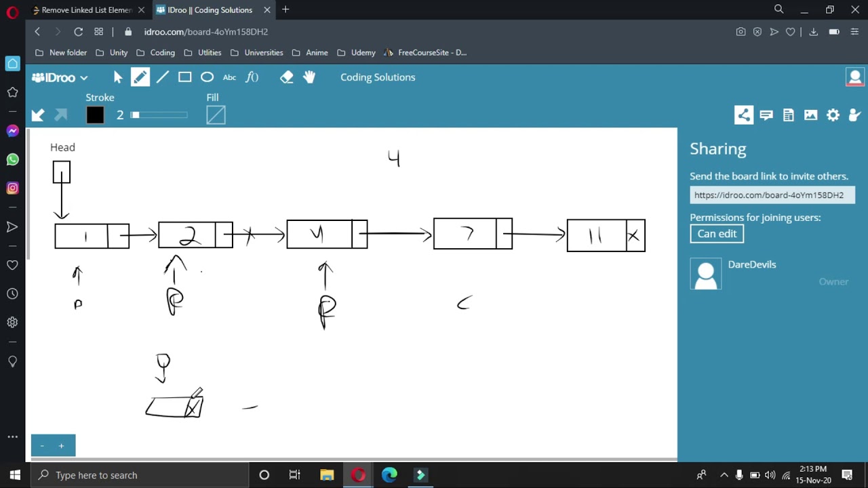Image resolution: width=868 pixels, height=488 pixels.
Task: Click the Windows taskbar search box
Action: pos(140,475)
